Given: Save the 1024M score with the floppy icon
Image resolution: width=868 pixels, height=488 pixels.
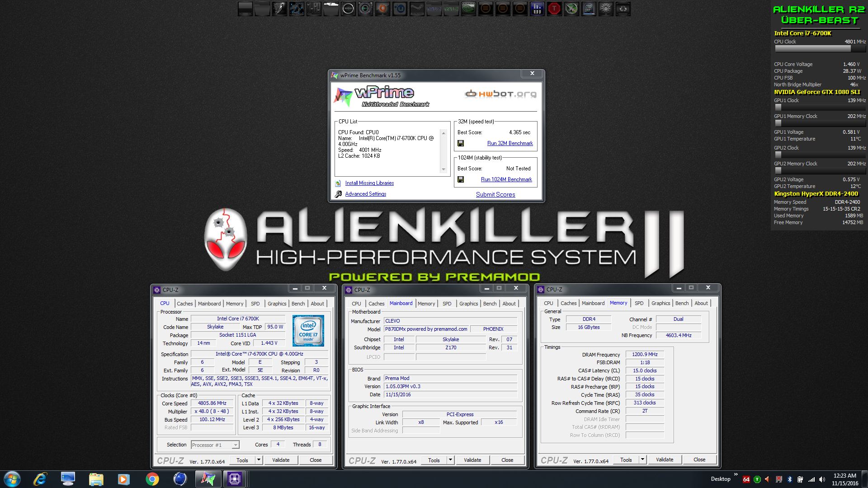Looking at the screenshot, I should [461, 179].
